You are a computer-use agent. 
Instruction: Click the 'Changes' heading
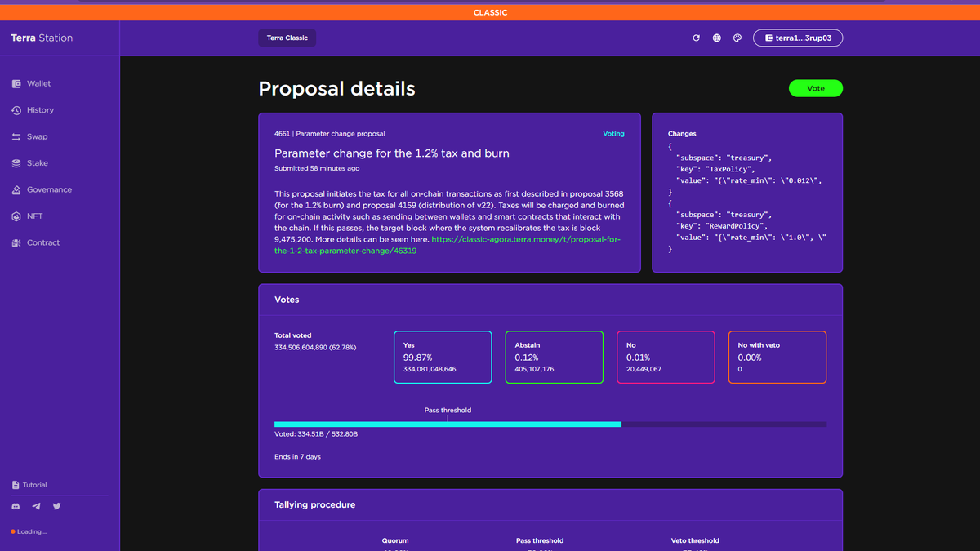[682, 133]
